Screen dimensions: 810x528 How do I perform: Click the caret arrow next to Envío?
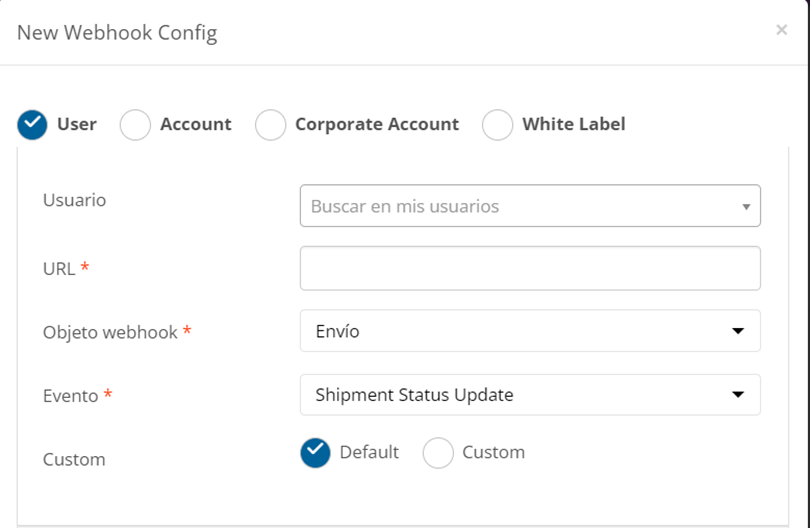tap(738, 331)
